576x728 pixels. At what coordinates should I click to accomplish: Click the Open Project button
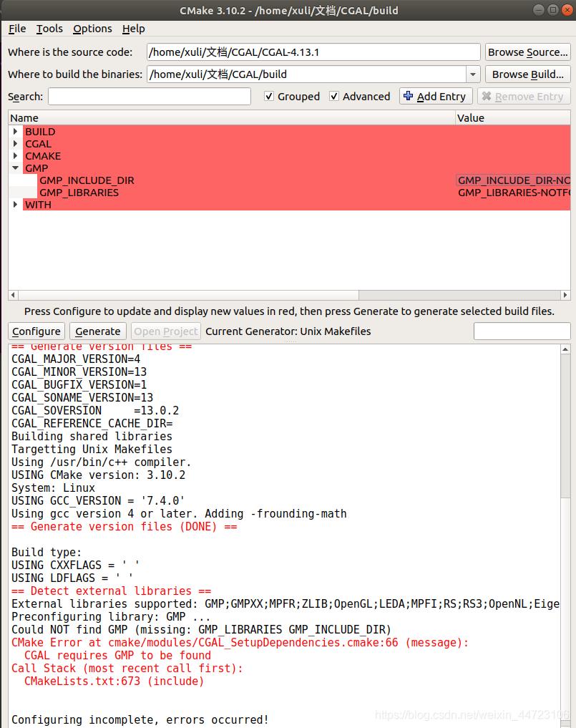166,331
